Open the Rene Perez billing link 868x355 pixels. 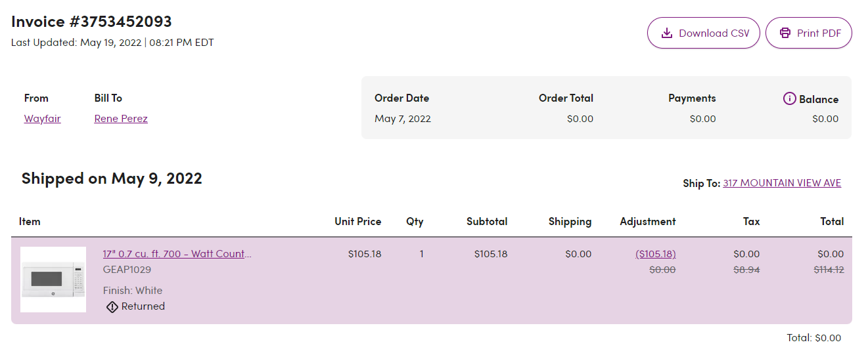(x=121, y=119)
